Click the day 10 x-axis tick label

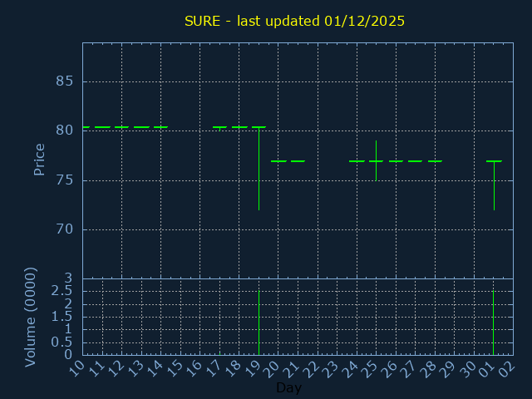(x=76, y=367)
